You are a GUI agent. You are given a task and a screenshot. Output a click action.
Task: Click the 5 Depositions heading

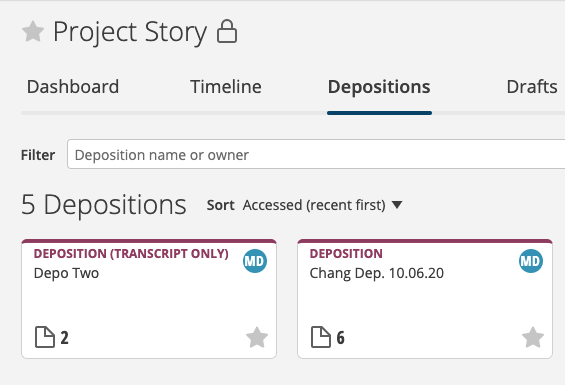click(x=104, y=205)
